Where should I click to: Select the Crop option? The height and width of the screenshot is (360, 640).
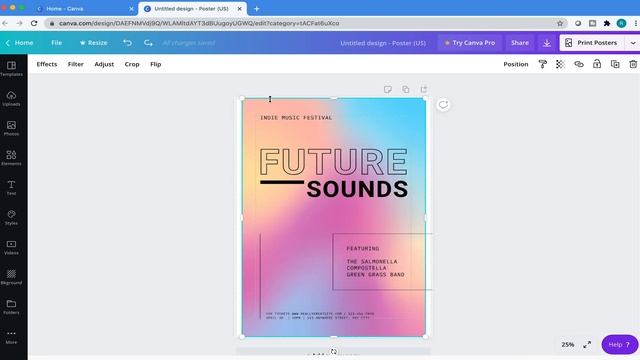click(132, 64)
